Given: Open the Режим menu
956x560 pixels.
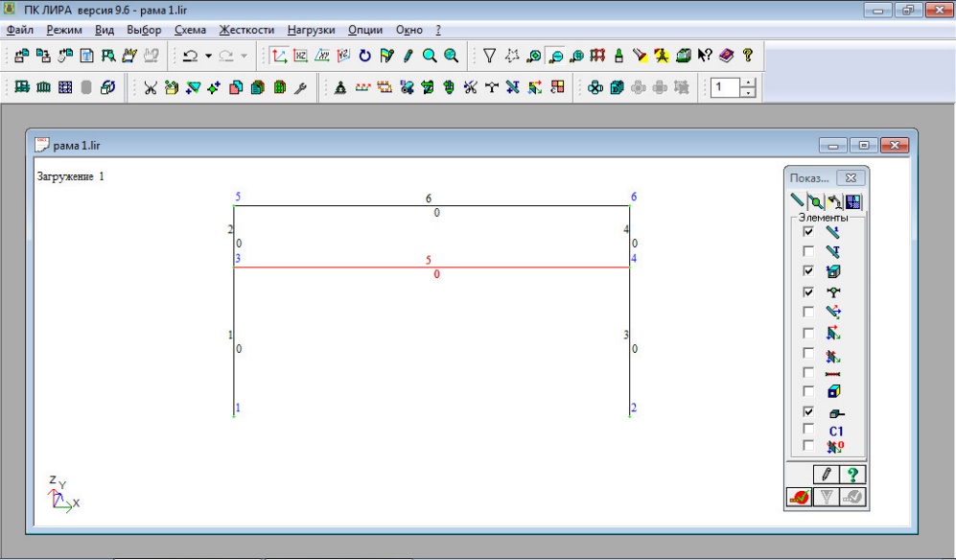Looking at the screenshot, I should 64,30.
